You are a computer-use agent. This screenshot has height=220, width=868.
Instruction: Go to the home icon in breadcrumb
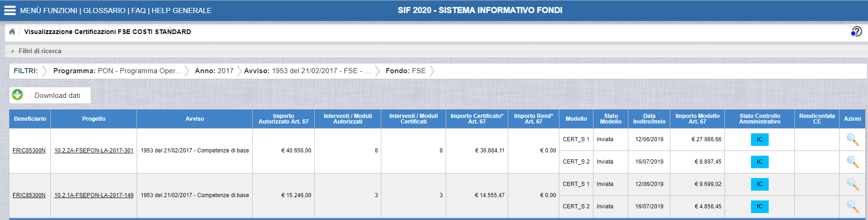tap(12, 32)
